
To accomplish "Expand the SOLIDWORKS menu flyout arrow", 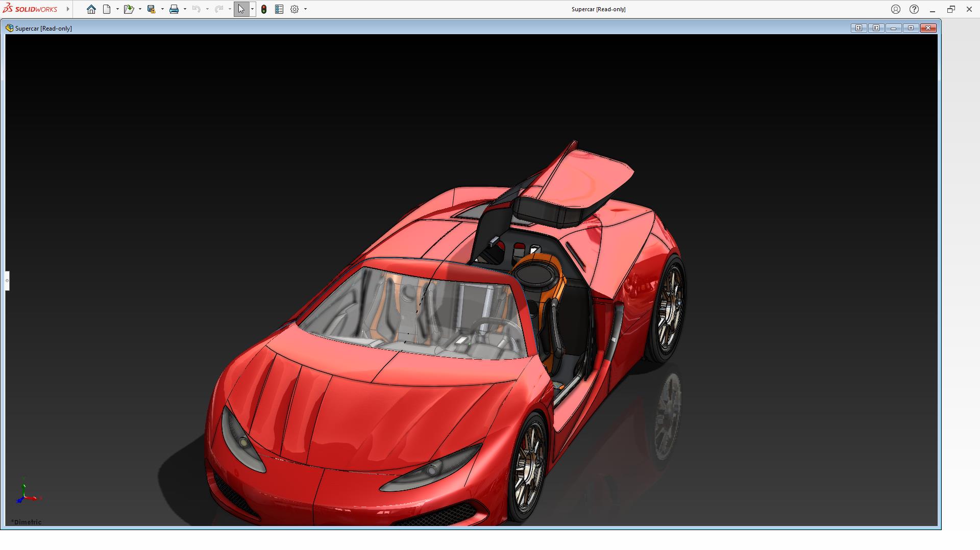I will (68, 9).
